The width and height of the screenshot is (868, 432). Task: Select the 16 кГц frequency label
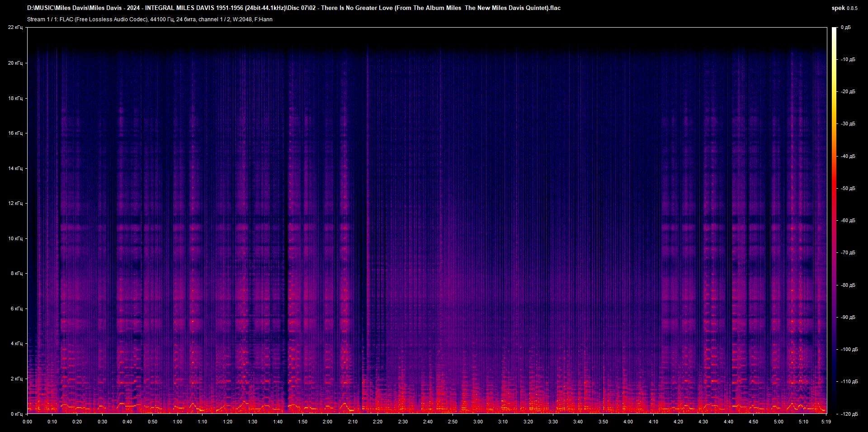pyautogui.click(x=15, y=133)
